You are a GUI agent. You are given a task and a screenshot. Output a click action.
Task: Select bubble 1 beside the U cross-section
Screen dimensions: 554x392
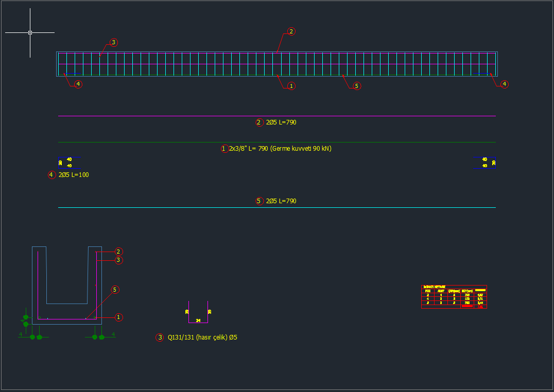tap(118, 317)
